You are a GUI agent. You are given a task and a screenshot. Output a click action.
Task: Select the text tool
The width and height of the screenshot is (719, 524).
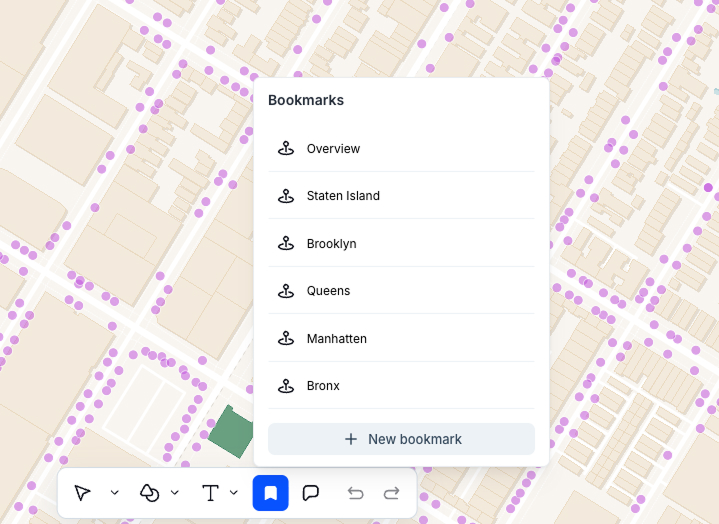pyautogui.click(x=210, y=493)
